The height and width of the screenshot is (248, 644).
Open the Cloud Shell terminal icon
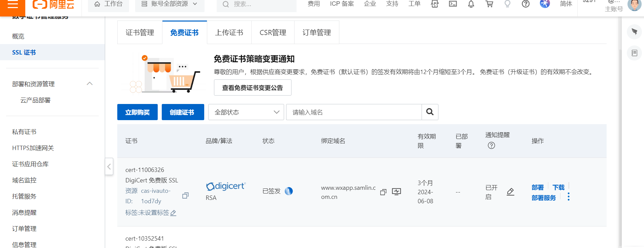pyautogui.click(x=453, y=4)
